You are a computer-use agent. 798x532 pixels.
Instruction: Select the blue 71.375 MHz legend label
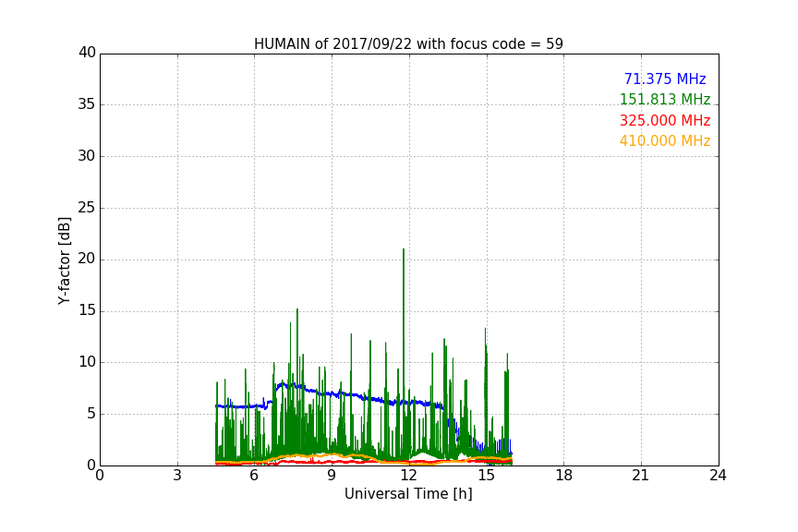coord(665,79)
